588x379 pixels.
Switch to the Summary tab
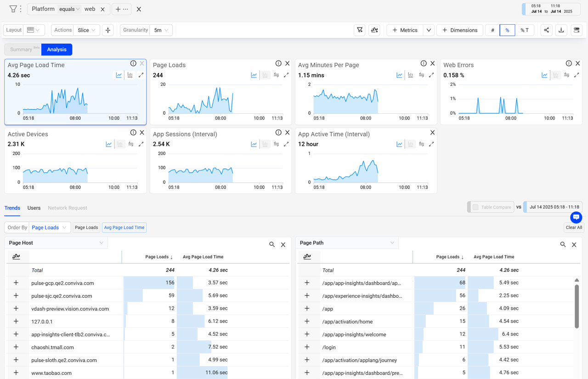coord(22,50)
